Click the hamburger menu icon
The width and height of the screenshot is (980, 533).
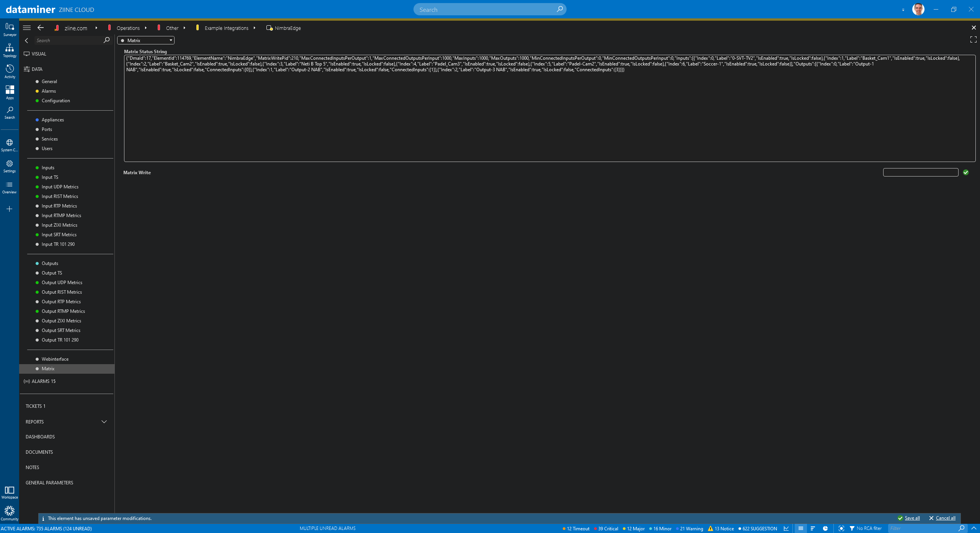pos(27,28)
